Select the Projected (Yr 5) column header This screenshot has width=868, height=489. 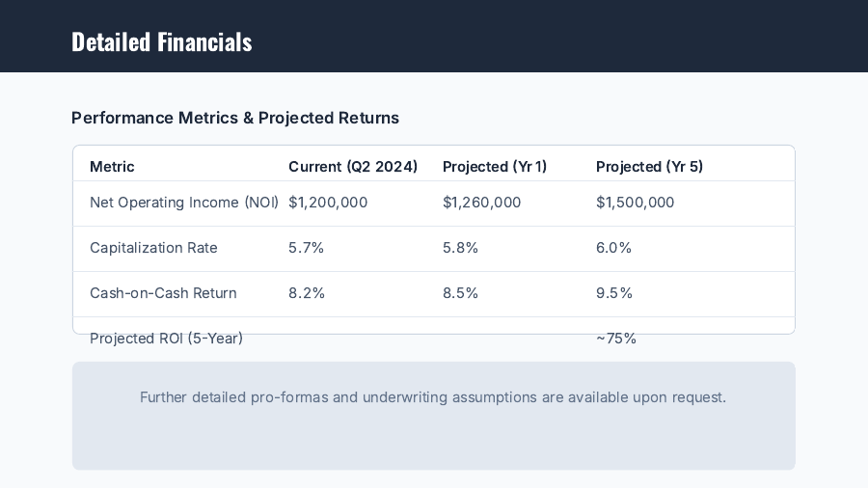pos(649,167)
